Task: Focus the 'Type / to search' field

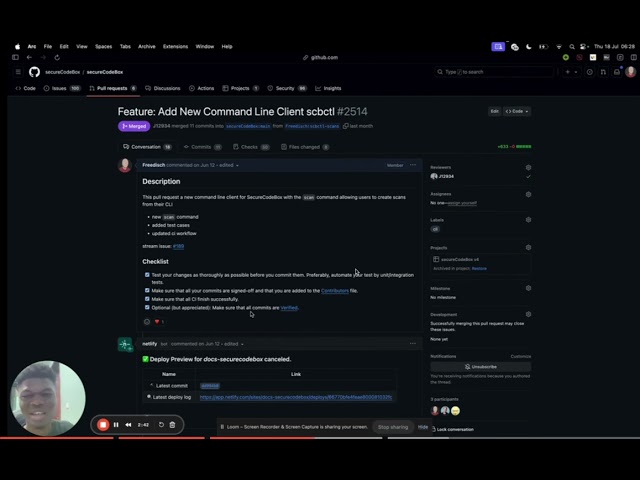Action: click(x=494, y=72)
